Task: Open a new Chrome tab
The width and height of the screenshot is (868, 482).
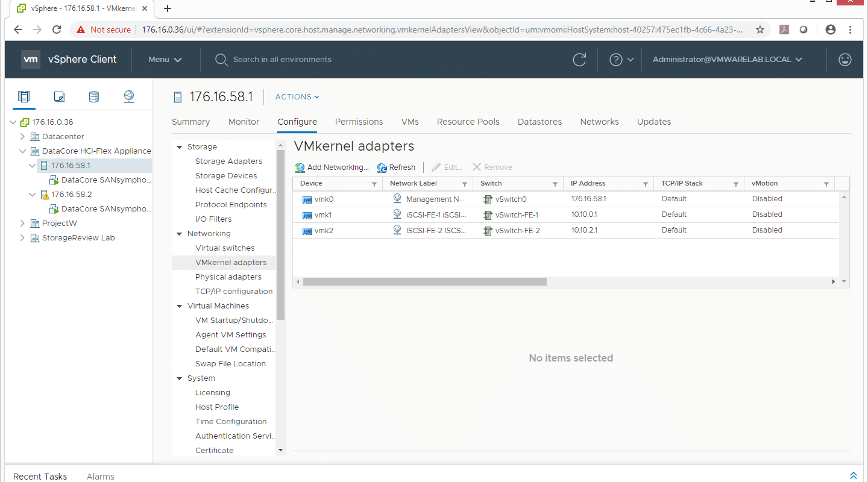Action: pos(168,8)
